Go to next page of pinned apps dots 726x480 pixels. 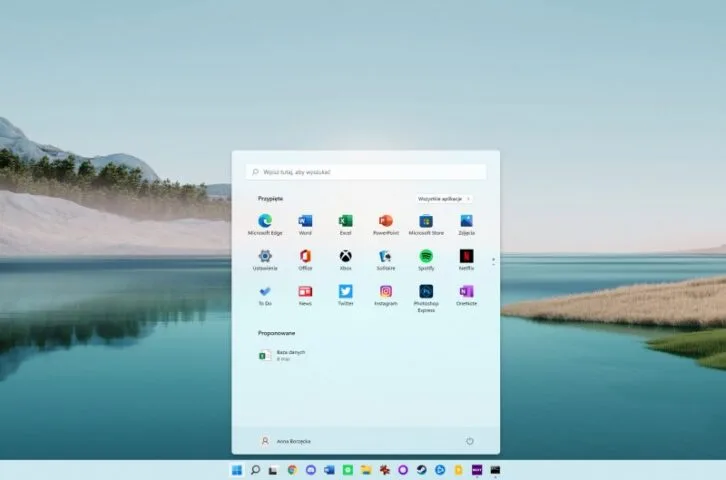(x=493, y=264)
